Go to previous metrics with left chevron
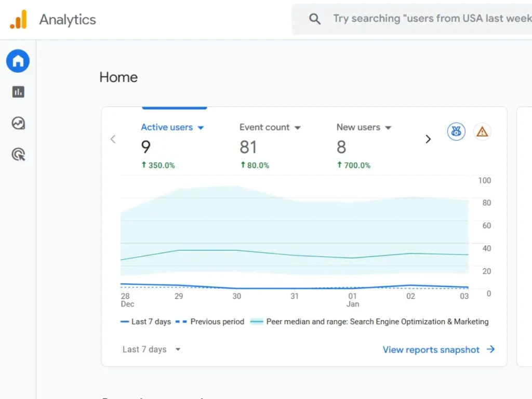Screen dimensions: 532x399 point(113,139)
